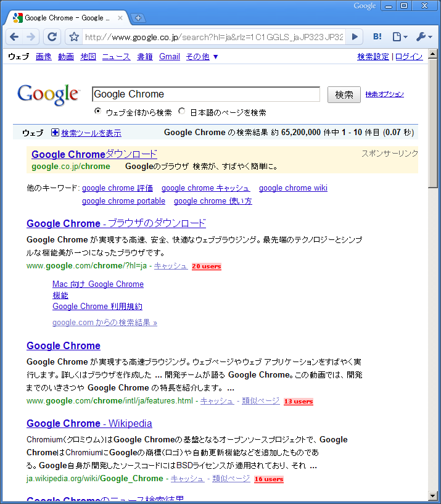Click the スポンサーリンク label
The width and height of the screenshot is (441, 504).
pyautogui.click(x=390, y=154)
